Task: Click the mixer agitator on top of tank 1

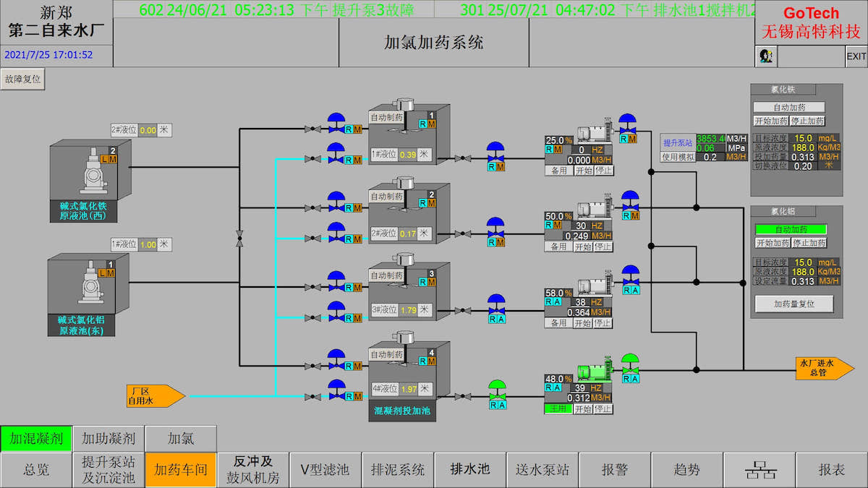Action: [405, 106]
